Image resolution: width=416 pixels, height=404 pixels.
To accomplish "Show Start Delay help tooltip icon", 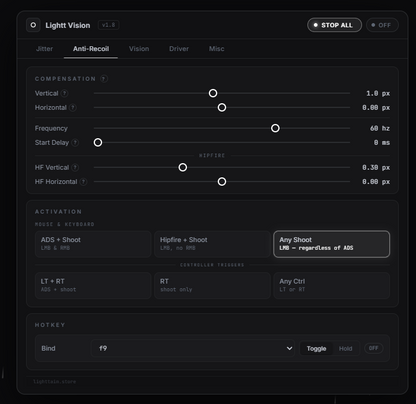I will (75, 143).
